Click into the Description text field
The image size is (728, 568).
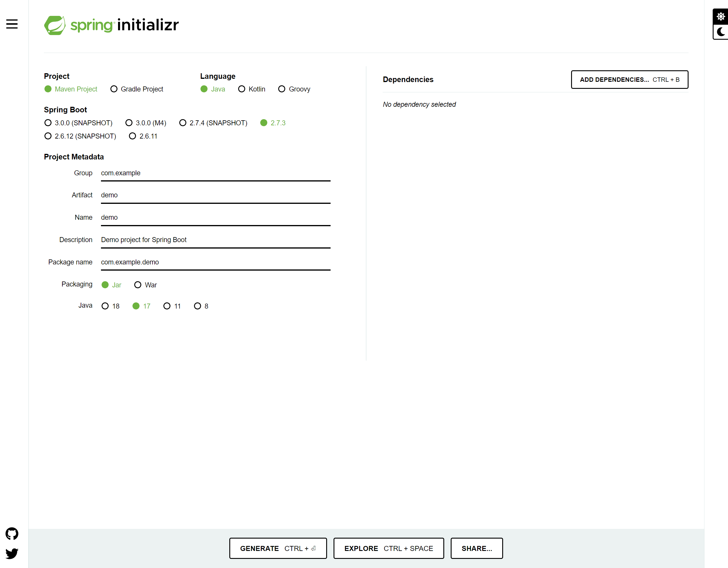click(x=215, y=240)
